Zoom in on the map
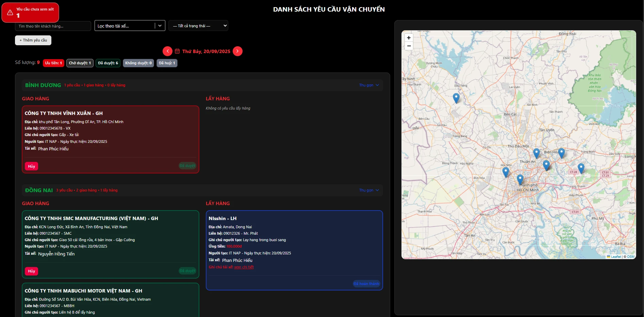The width and height of the screenshot is (644, 317). click(x=409, y=38)
